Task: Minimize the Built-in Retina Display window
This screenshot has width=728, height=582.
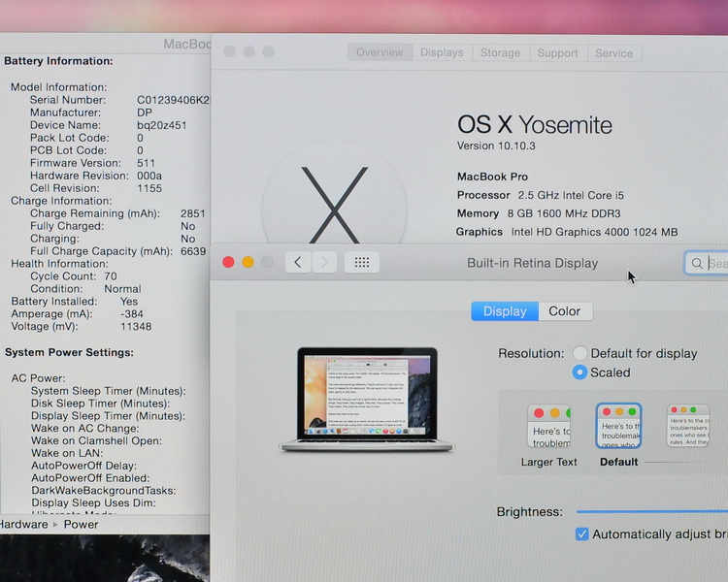Action: click(248, 262)
